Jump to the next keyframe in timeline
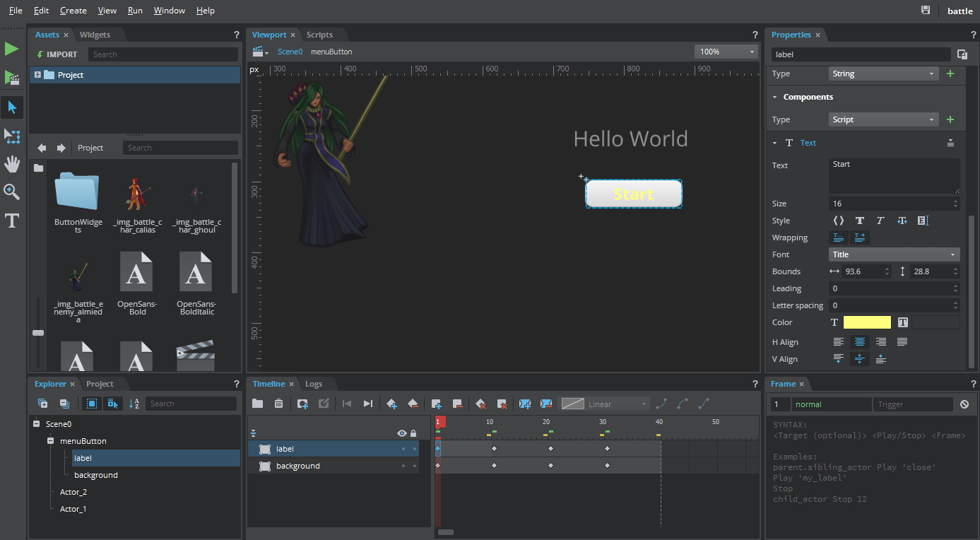The width and height of the screenshot is (980, 540). tap(368, 404)
